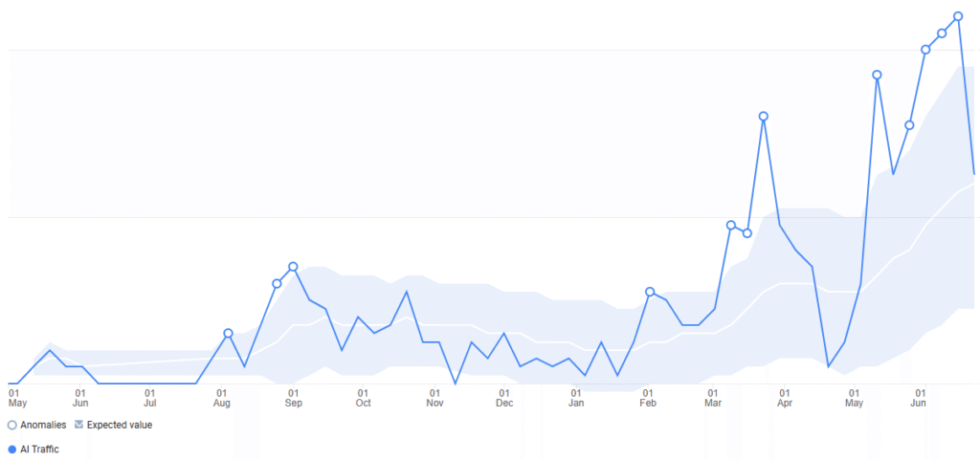The width and height of the screenshot is (980, 460).
Task: Select the anomaly point above 01 Feb
Action: tap(650, 292)
